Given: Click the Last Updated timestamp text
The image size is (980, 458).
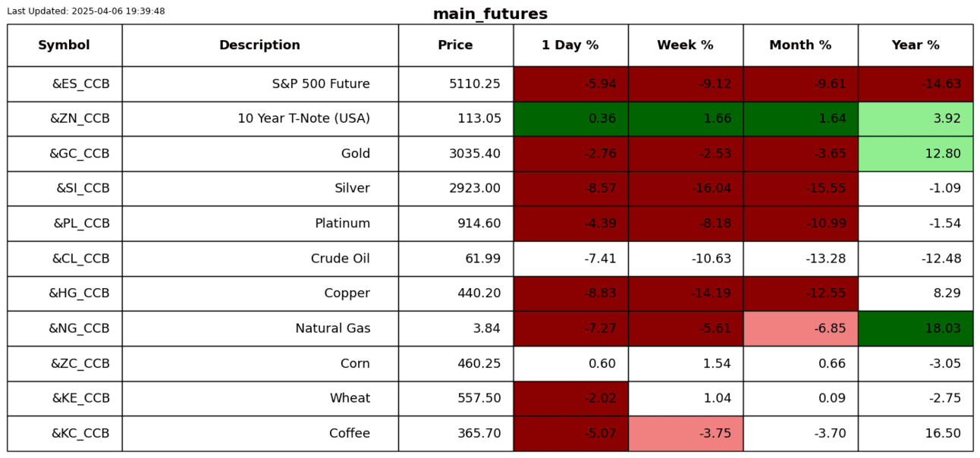Looking at the screenshot, I should click(86, 11).
